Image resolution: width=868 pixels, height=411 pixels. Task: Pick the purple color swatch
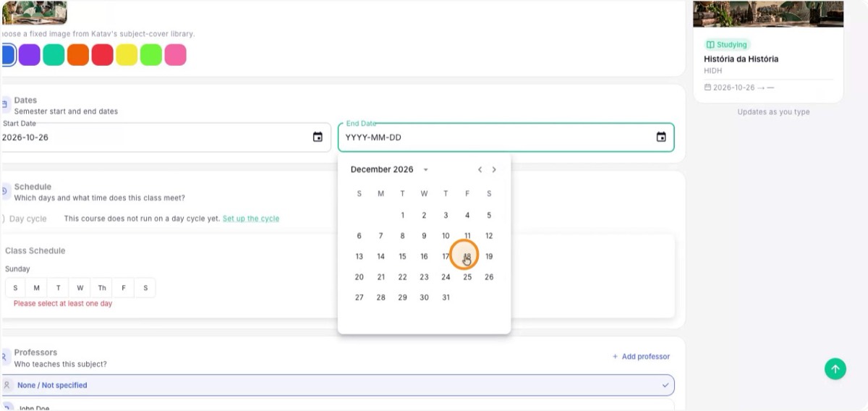[30, 55]
